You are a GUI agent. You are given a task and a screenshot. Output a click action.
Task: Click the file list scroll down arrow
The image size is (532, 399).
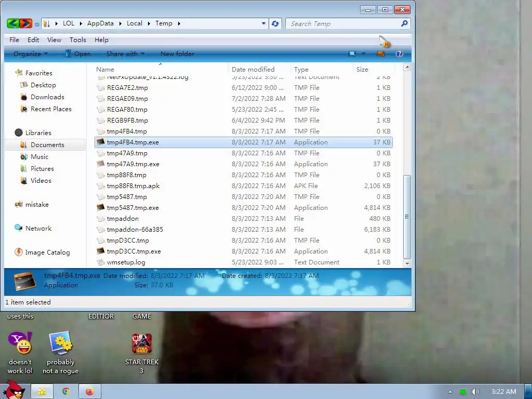click(x=407, y=263)
